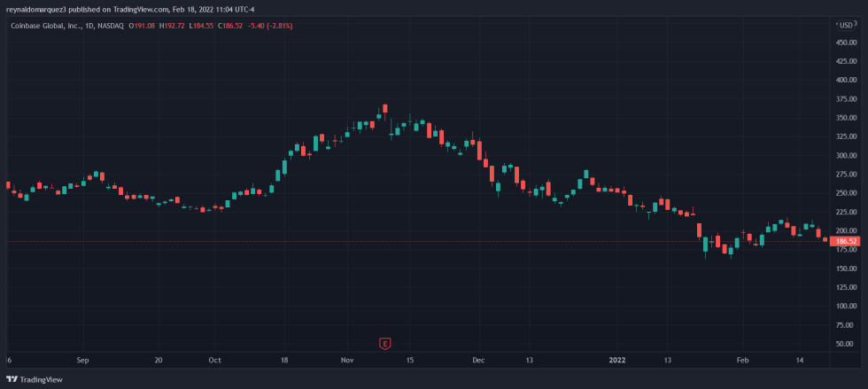This screenshot has width=868, height=389.
Task: Click the Oct label on time axis
Action: coord(214,361)
